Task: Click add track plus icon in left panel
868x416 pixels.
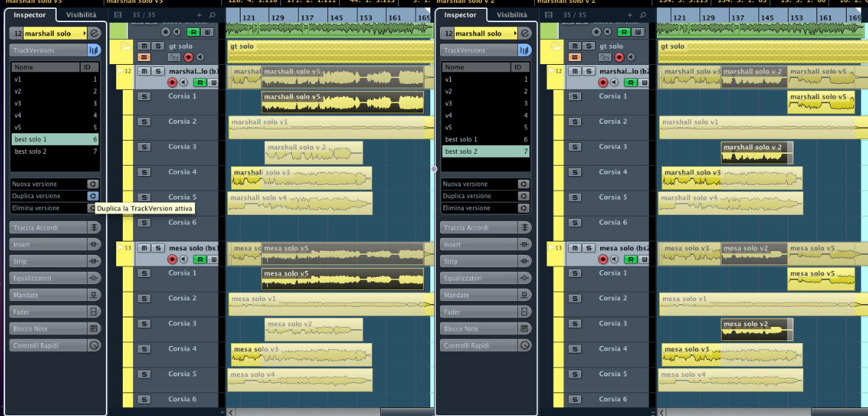Action: tap(199, 15)
